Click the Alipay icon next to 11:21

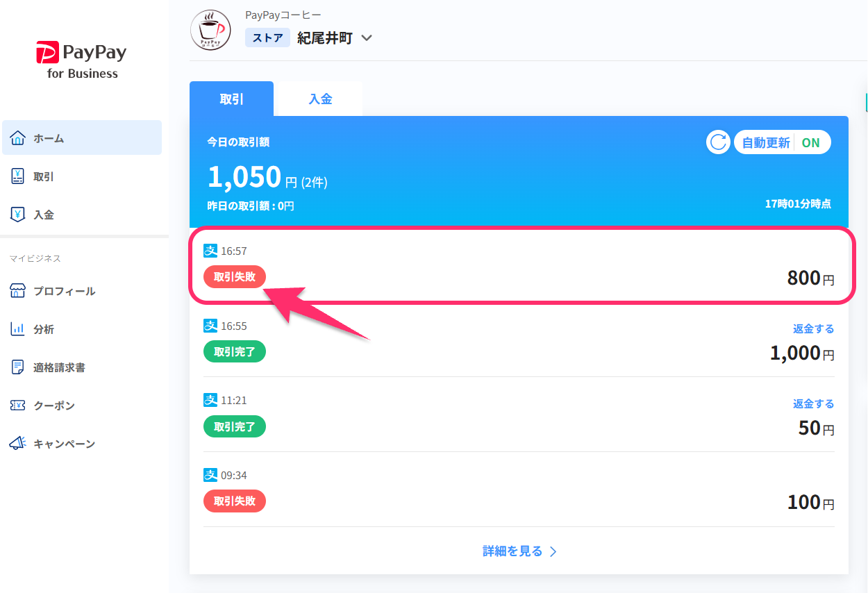click(210, 400)
